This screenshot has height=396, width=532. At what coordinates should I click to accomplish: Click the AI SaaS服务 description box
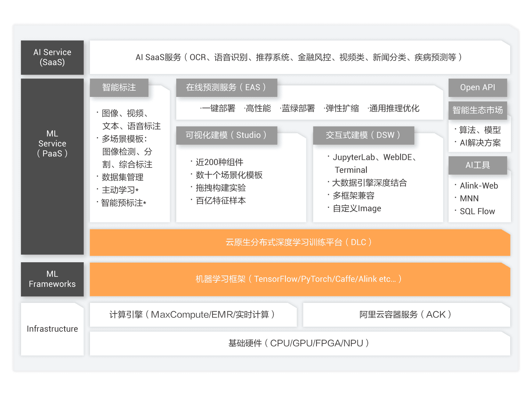point(300,57)
